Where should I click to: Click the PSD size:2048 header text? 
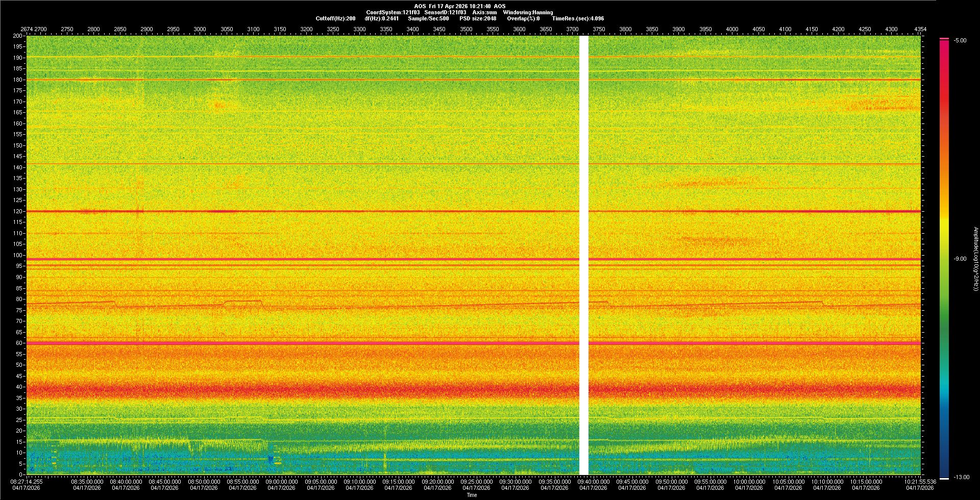coord(478,18)
